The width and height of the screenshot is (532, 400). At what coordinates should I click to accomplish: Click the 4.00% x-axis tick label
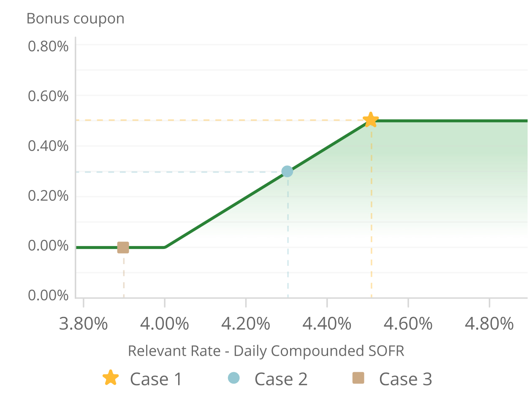165,324
